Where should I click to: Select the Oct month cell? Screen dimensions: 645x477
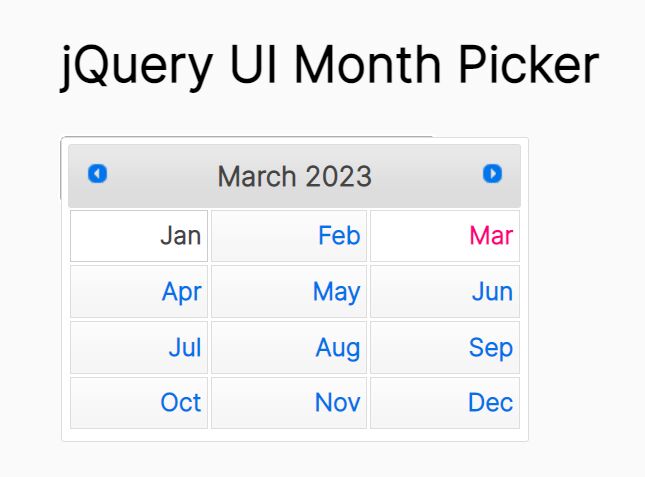(139, 403)
